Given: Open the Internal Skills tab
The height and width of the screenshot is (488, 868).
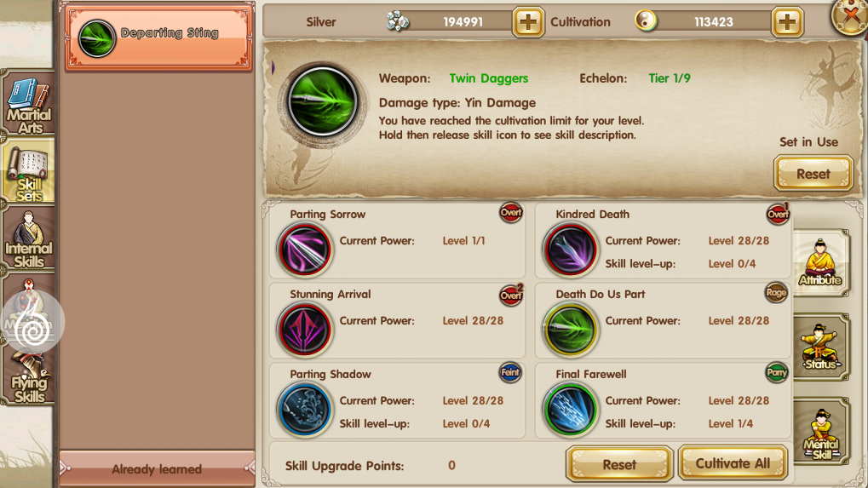Looking at the screenshot, I should [28, 238].
